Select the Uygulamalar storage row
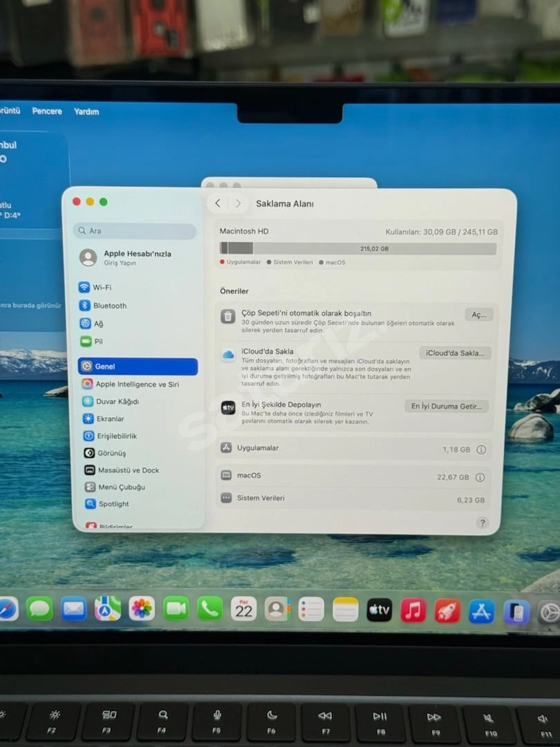 [354, 449]
